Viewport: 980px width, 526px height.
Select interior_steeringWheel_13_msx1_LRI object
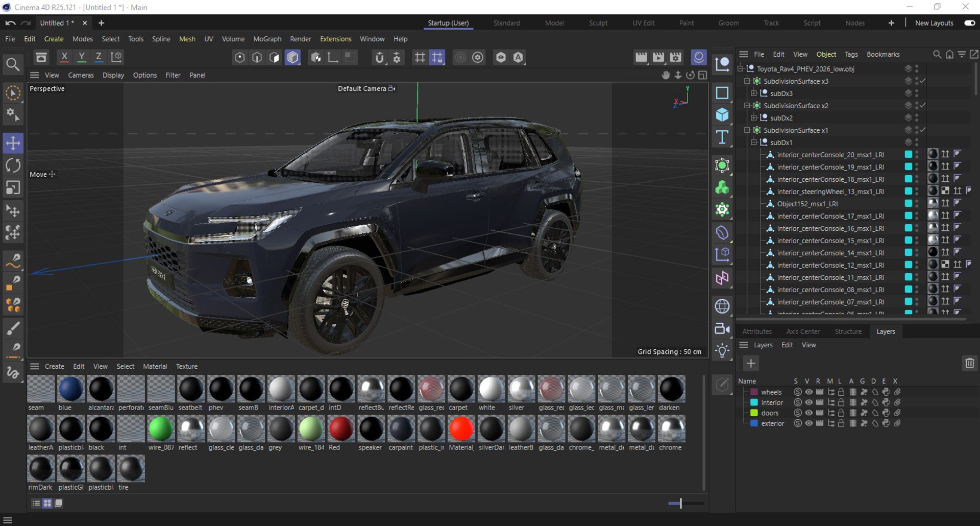(x=830, y=192)
